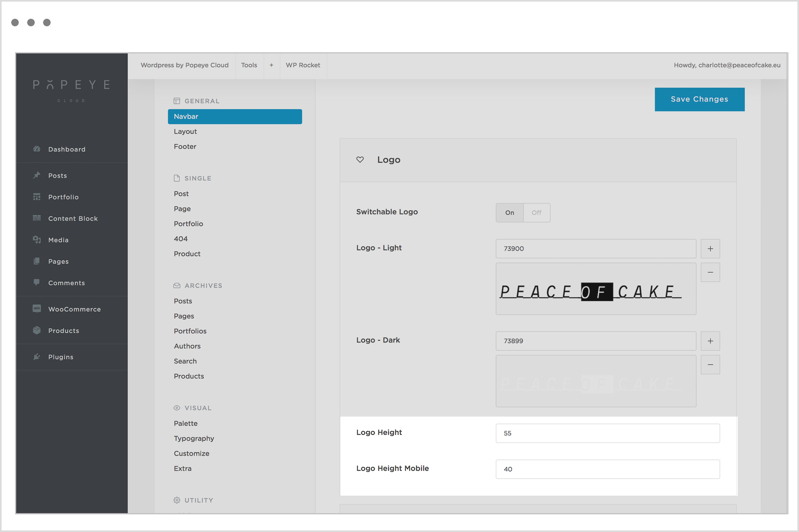This screenshot has width=799, height=532.
Task: Click the Pages icon in dark sidebar
Action: tap(36, 261)
